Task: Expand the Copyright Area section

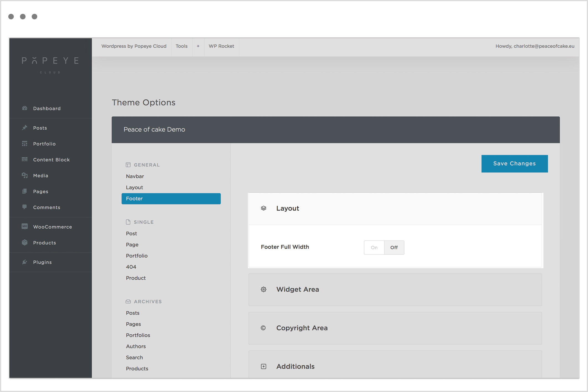Action: pyautogui.click(x=395, y=328)
